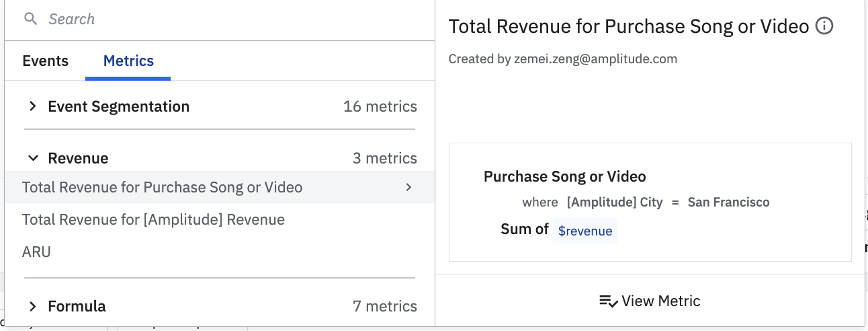Click the search magnifier icon

(31, 19)
